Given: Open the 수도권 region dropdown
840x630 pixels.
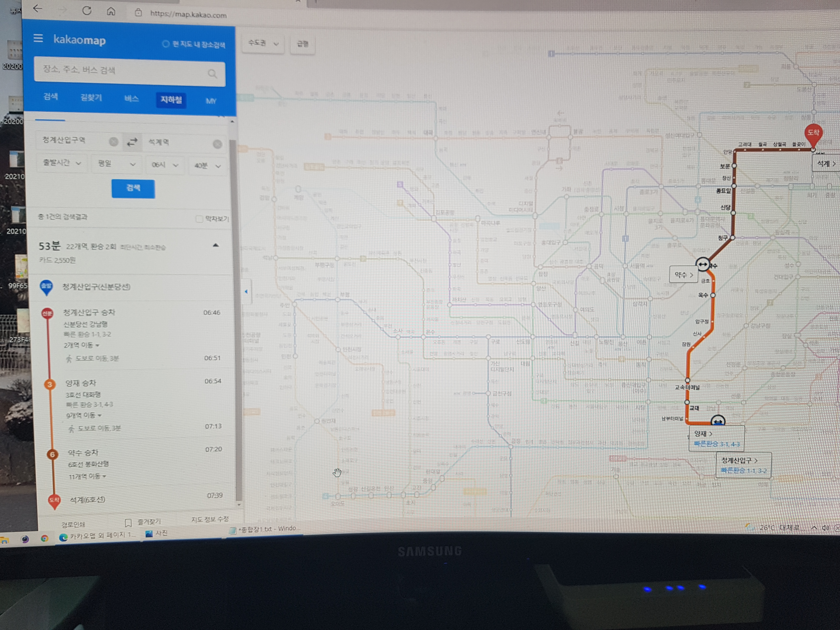Looking at the screenshot, I should click(263, 43).
